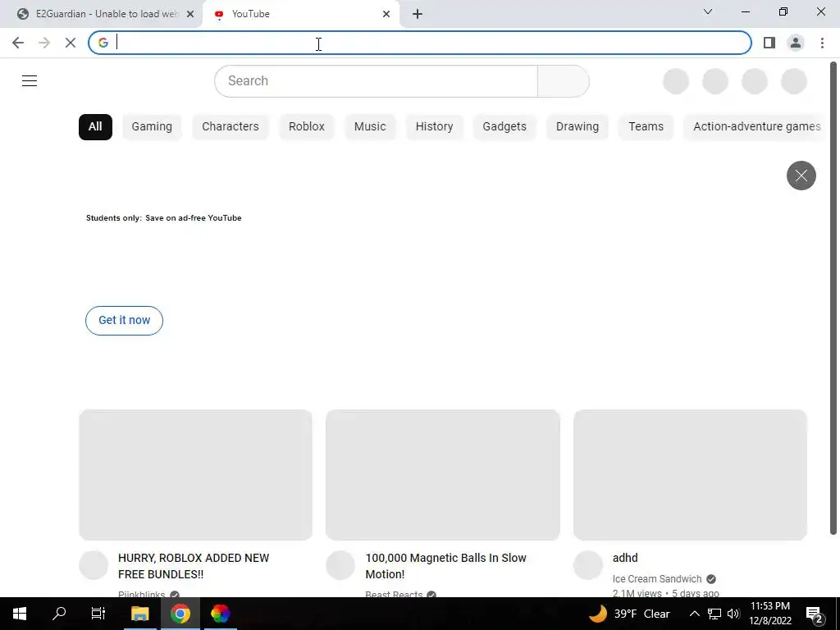Screen dimensions: 840x630
Task: Filter videos by Music chip
Action: pos(370,127)
